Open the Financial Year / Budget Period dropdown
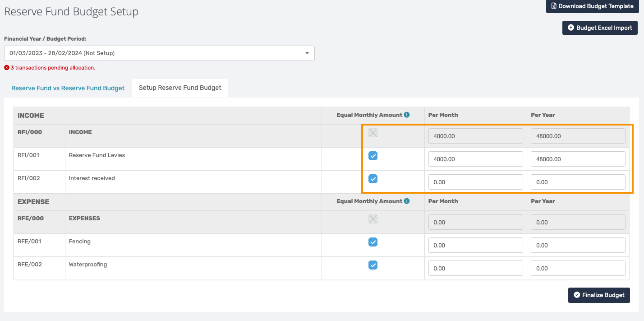 coord(159,53)
